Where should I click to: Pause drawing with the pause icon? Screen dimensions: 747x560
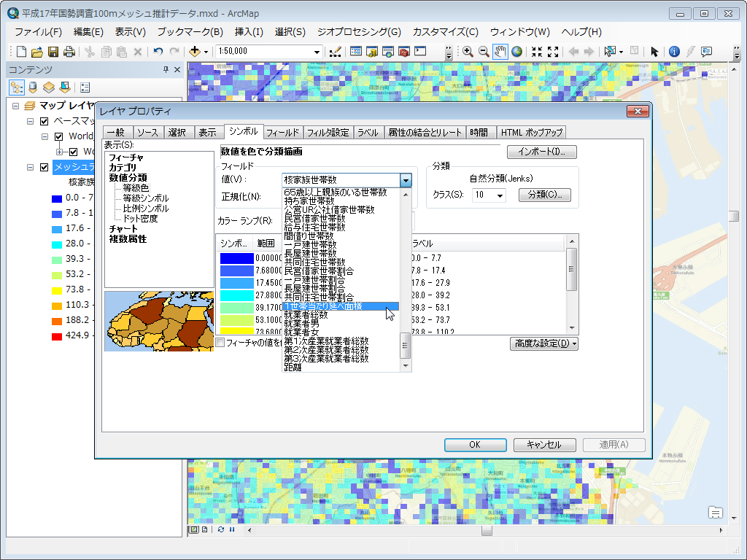pos(232,529)
